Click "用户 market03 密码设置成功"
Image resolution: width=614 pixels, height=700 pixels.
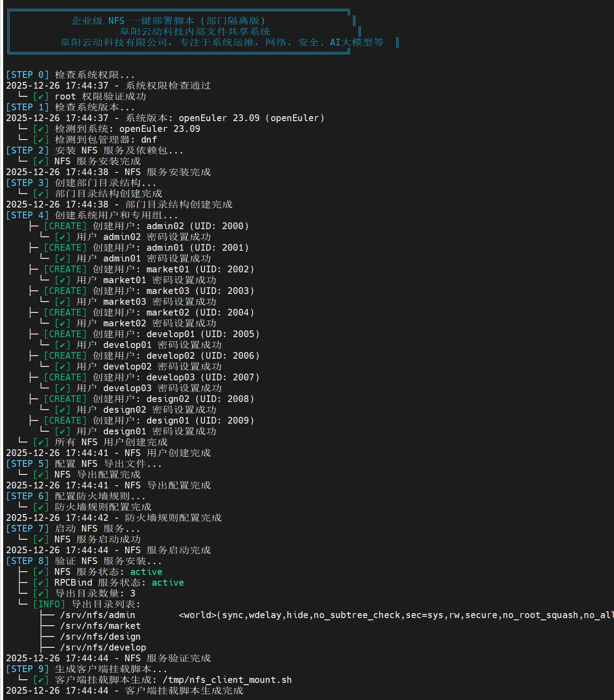[x=146, y=302]
